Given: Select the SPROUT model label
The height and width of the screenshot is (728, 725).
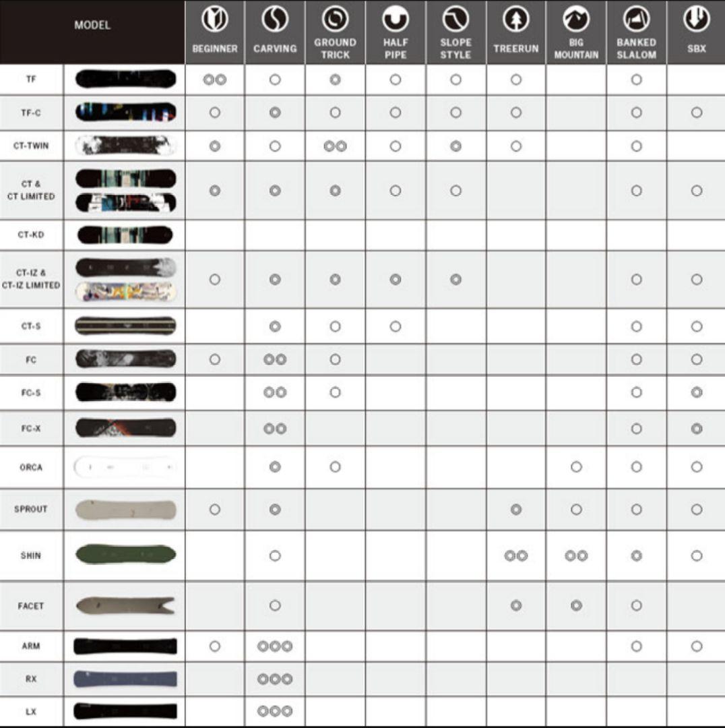Looking at the screenshot, I should [x=31, y=509].
